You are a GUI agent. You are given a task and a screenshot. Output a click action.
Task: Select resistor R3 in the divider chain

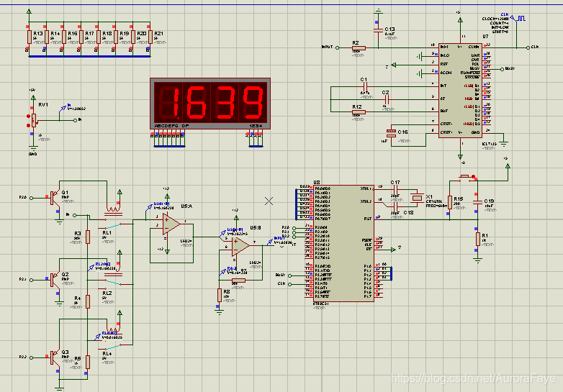(88, 237)
